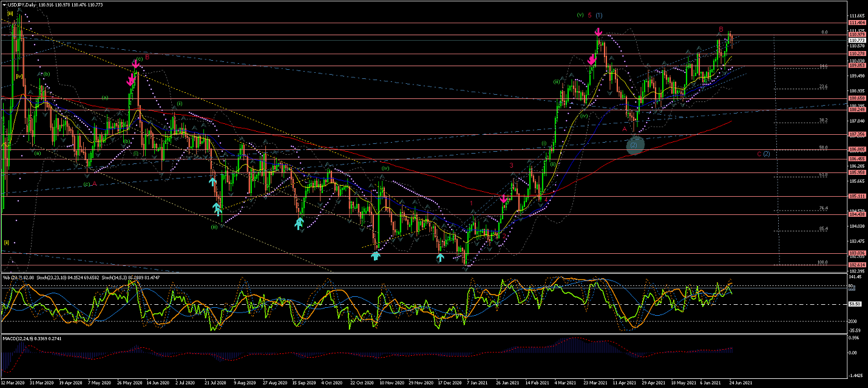Select the 104.438 level price label

[x=856, y=214]
